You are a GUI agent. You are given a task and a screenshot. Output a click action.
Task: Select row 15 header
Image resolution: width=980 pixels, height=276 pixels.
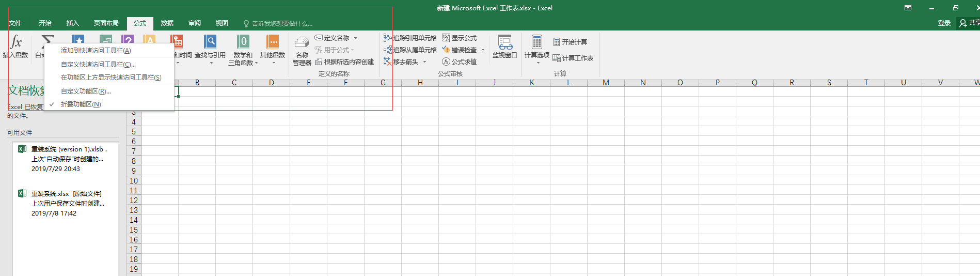pyautogui.click(x=134, y=229)
